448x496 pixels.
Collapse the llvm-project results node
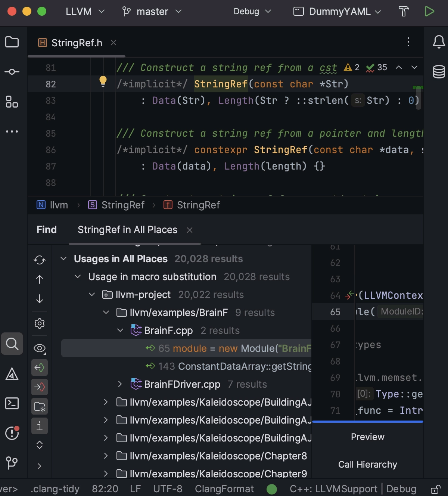[92, 295]
